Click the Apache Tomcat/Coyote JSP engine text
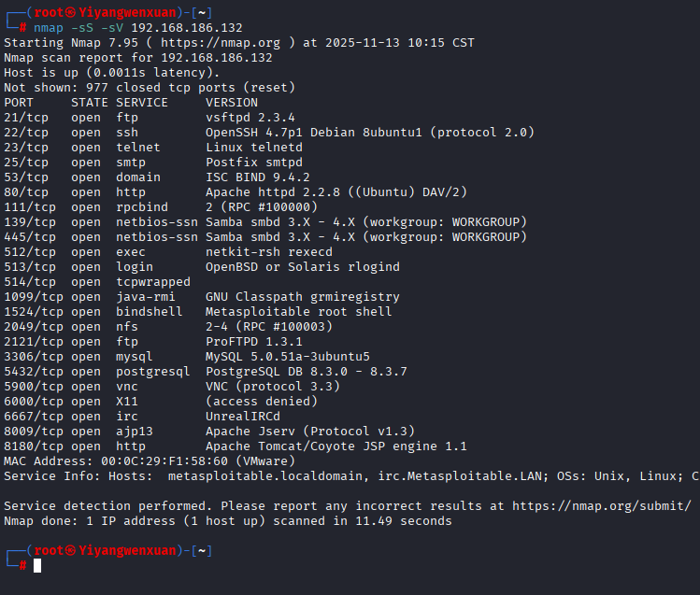Image resolution: width=700 pixels, height=595 pixels. 336,446
